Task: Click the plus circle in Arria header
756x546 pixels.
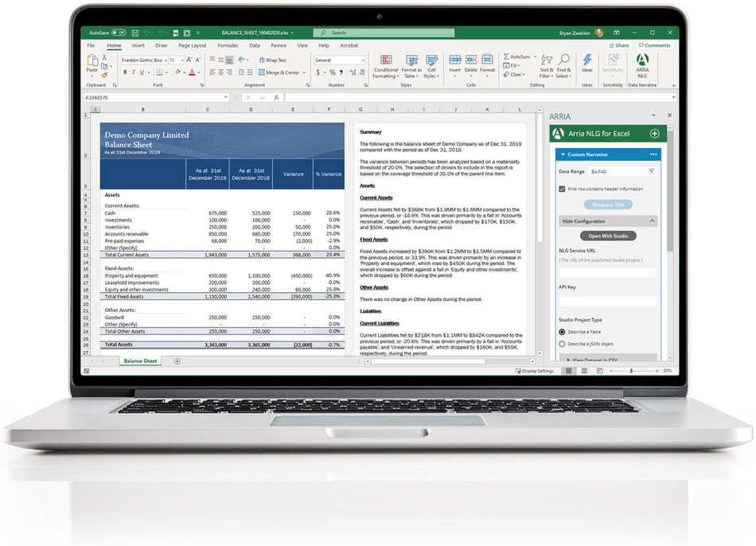Action: (654, 134)
